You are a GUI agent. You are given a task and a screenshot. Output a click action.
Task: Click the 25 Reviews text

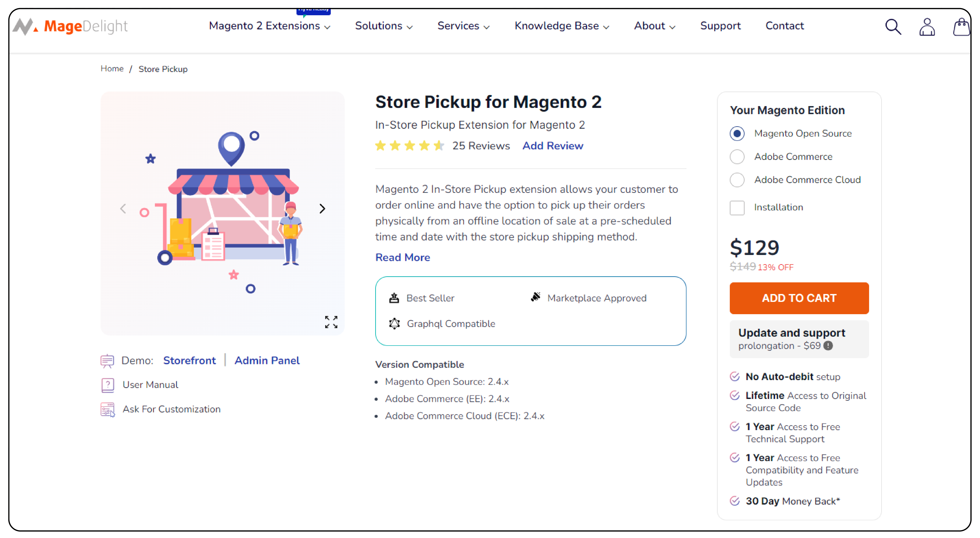(x=481, y=146)
